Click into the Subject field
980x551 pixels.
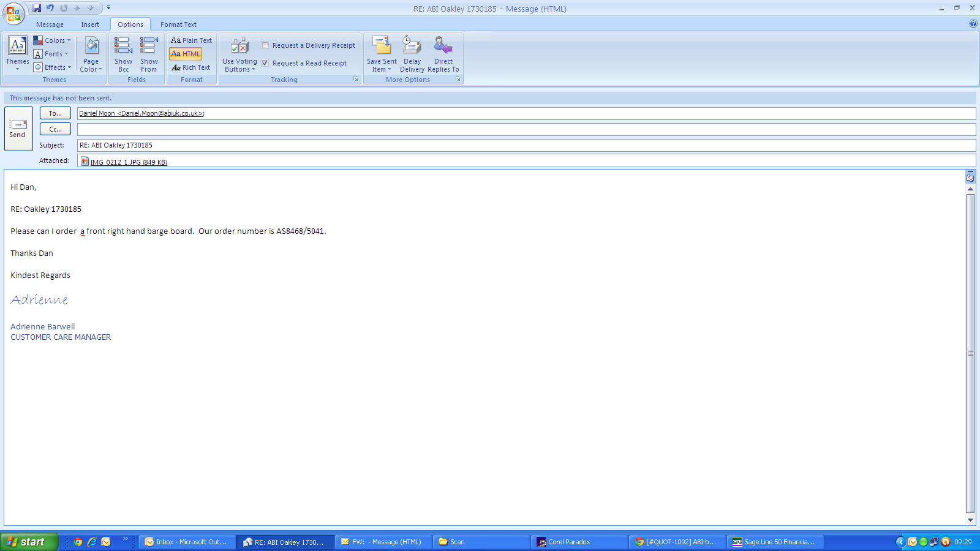pyautogui.click(x=526, y=145)
